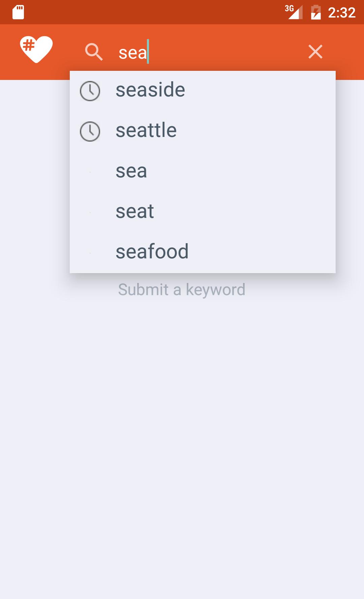The image size is (364, 599).
Task: Tap the battery charging status icon
Action: (315, 12)
